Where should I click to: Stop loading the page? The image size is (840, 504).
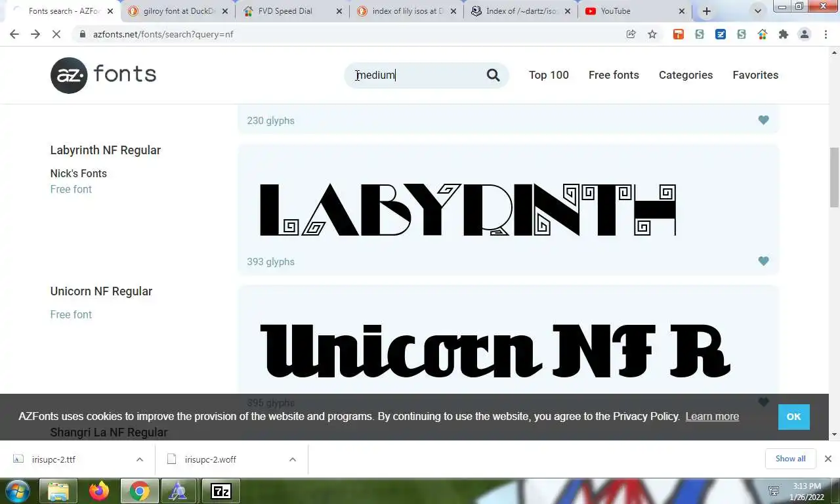(x=56, y=34)
